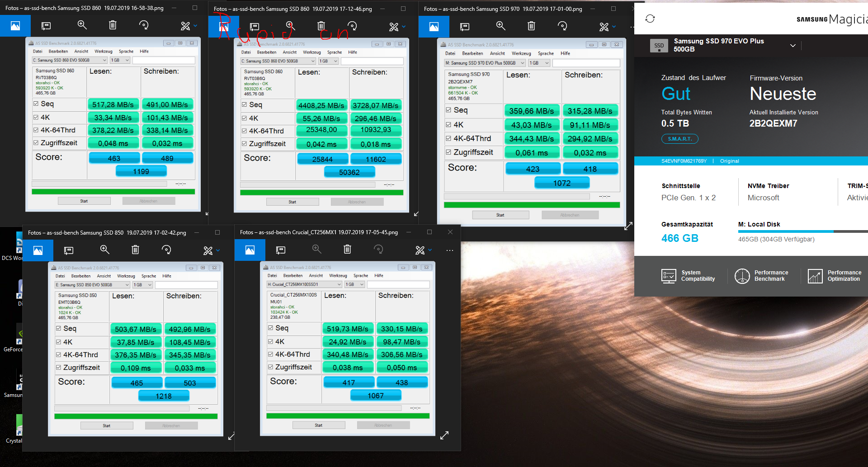Click Start button in Crucial benchmark
Image resolution: width=868 pixels, height=467 pixels.
point(319,425)
